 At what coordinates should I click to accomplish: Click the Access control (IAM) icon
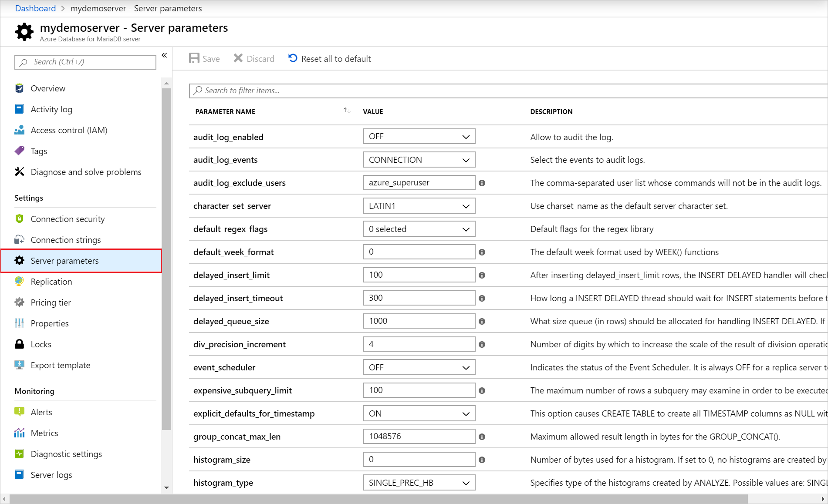pyautogui.click(x=19, y=130)
